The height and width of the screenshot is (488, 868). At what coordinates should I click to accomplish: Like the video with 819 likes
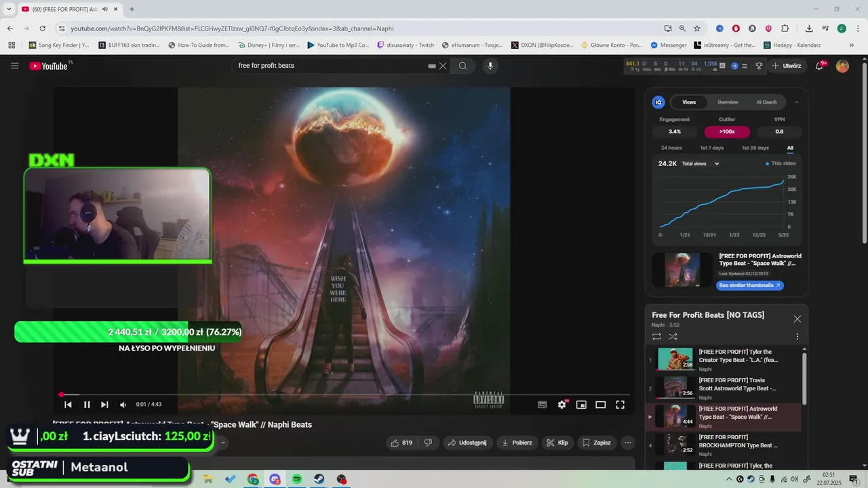pos(401,443)
